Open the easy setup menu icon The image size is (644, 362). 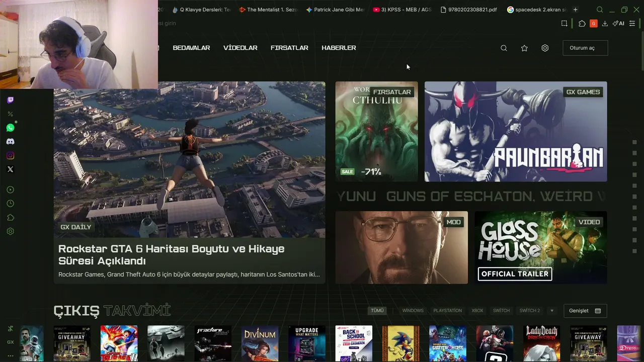point(632,23)
